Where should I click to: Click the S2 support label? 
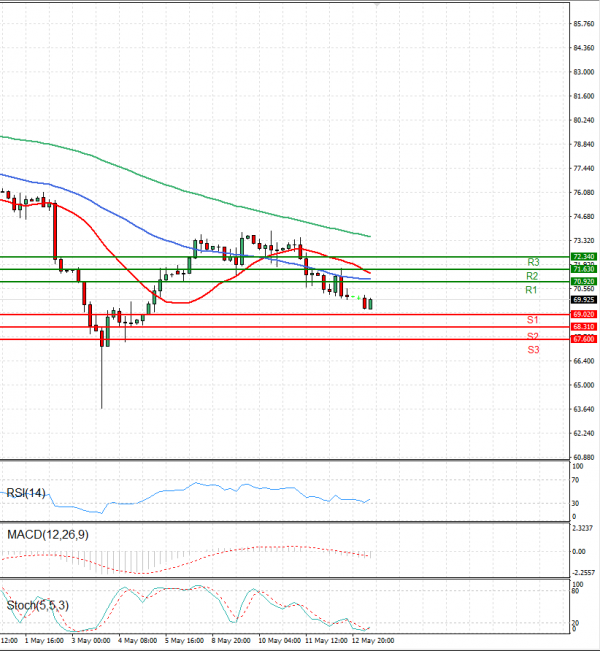(533, 336)
